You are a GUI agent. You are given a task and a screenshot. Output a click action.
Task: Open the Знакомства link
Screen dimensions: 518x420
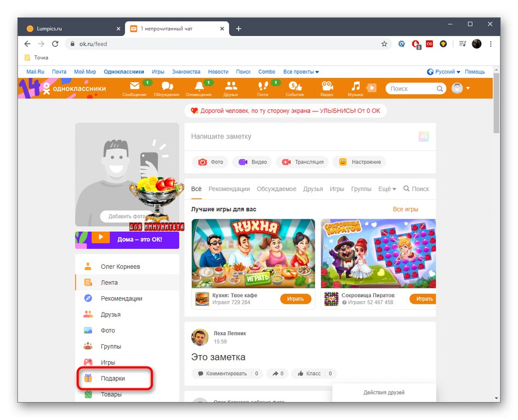tap(186, 71)
